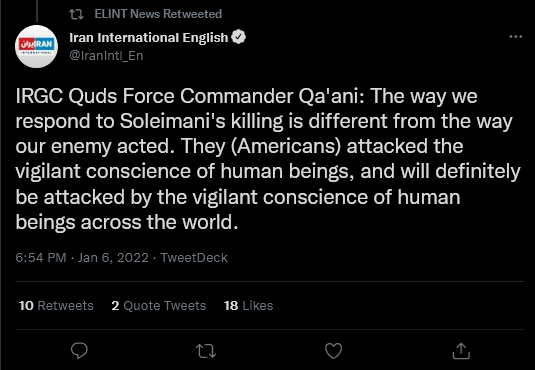Open the ELINT News Retweeted link
Image resolution: width=535 pixels, height=370 pixels.
pyautogui.click(x=158, y=14)
